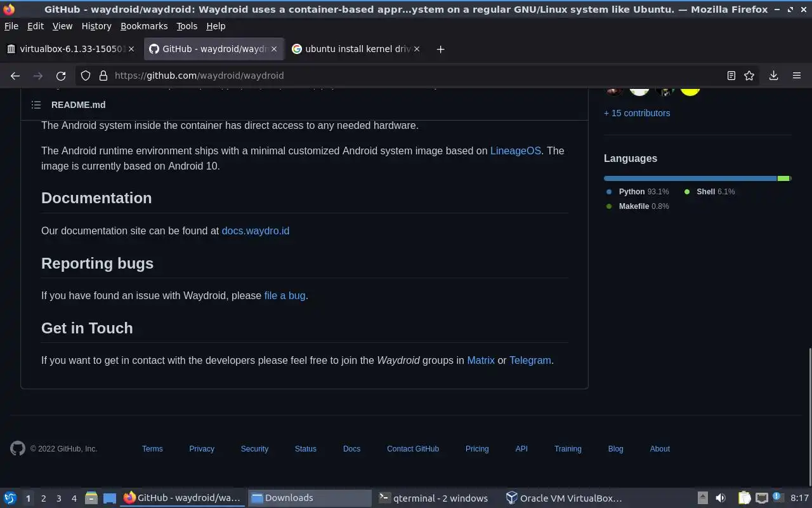Click the blue Python segment of the language bar
812x508 pixels.
(x=690, y=178)
